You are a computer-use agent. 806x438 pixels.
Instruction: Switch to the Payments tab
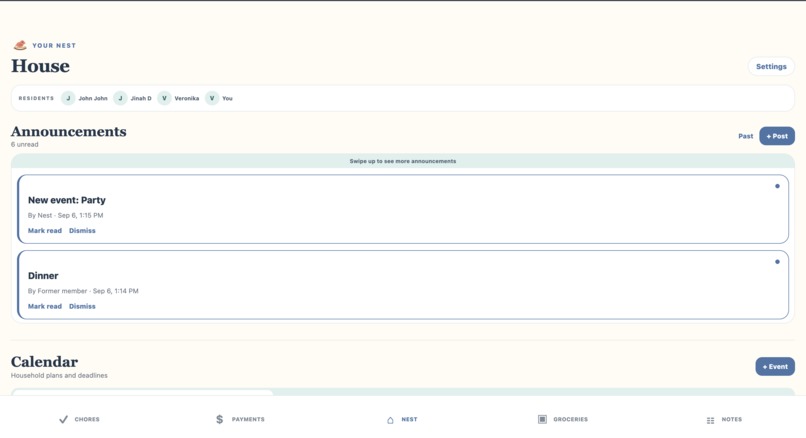point(240,419)
